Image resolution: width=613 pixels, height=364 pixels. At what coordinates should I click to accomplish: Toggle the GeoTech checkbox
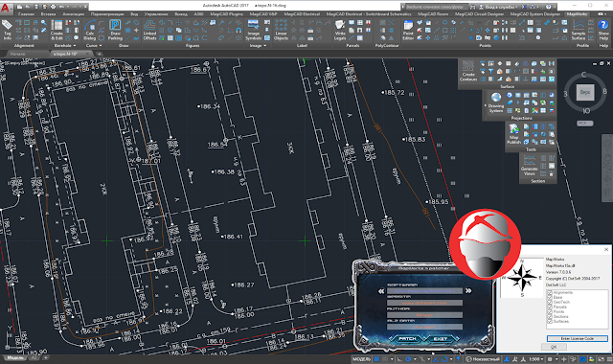click(550, 302)
